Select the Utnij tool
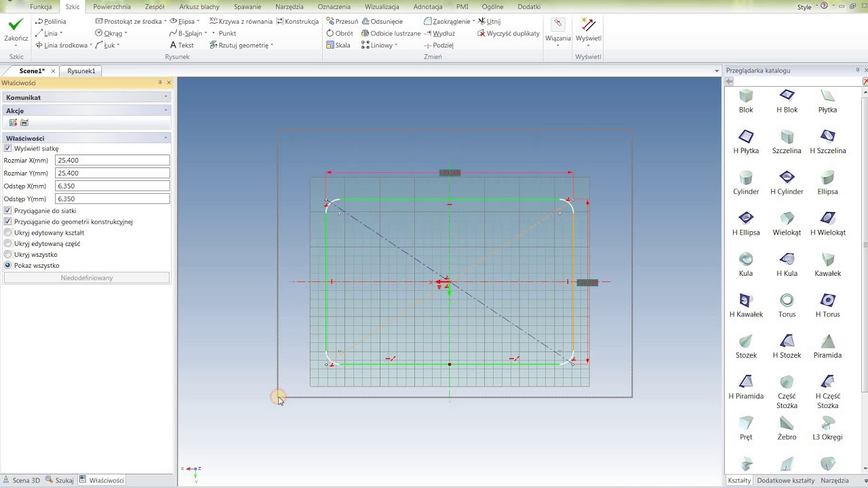 click(x=489, y=22)
